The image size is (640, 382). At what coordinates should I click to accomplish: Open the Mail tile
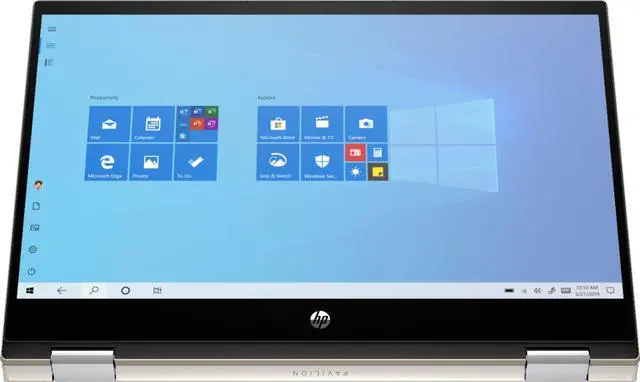(109, 124)
